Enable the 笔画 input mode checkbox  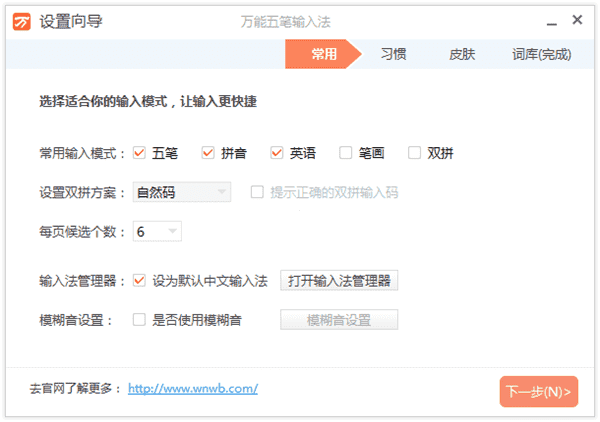pos(346,153)
